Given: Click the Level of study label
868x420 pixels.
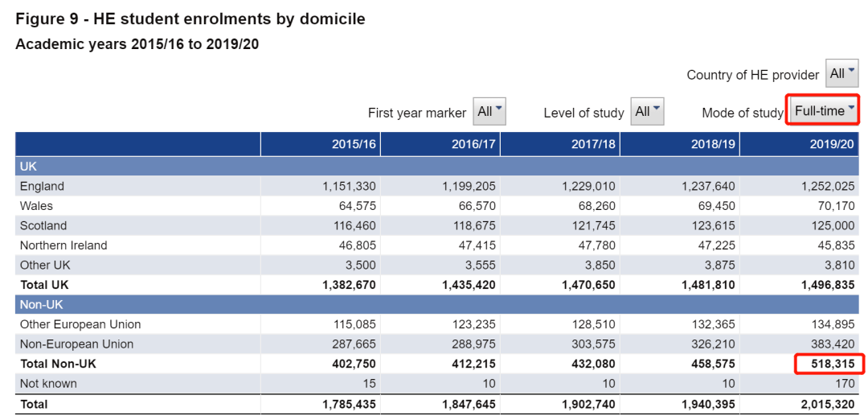Looking at the screenshot, I should [584, 113].
